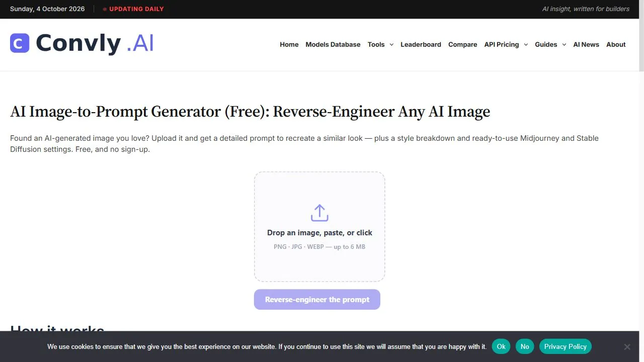Dismiss the cookie notice with the X
The height and width of the screenshot is (362, 644).
pyautogui.click(x=627, y=346)
